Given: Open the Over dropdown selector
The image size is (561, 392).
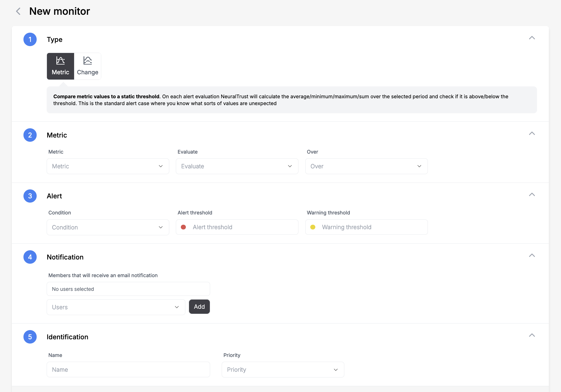Looking at the screenshot, I should point(366,166).
